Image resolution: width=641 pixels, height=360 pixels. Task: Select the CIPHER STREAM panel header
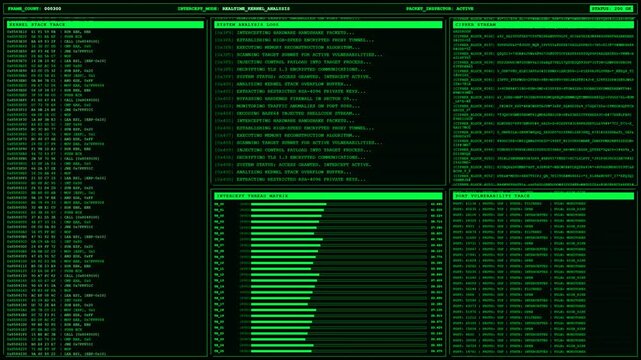(543, 25)
